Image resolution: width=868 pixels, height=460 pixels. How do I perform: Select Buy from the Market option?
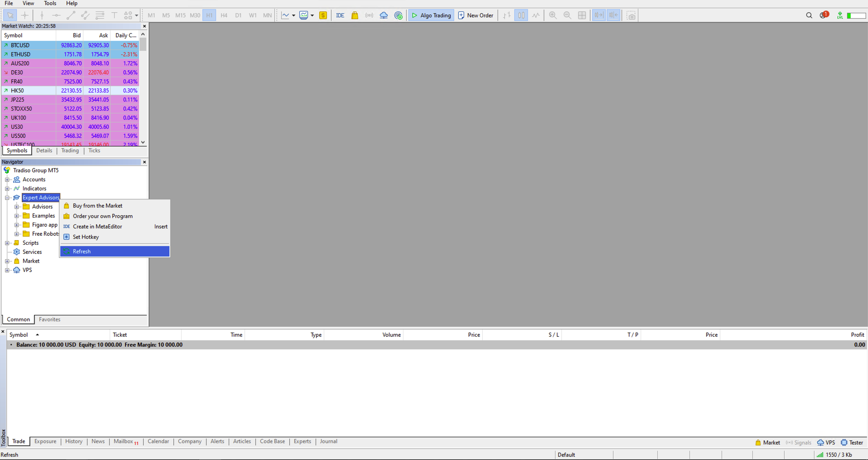pyautogui.click(x=115, y=206)
